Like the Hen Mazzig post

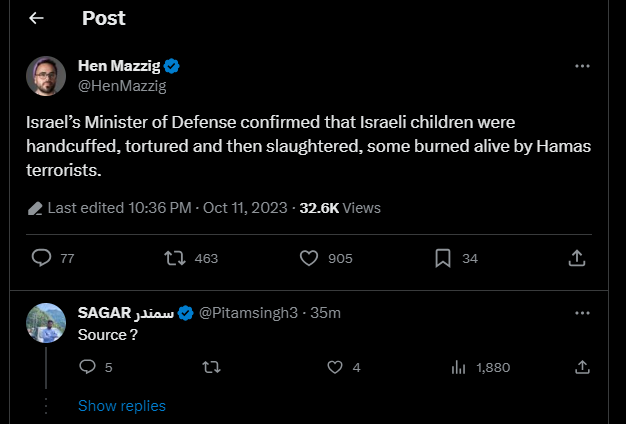coord(309,258)
